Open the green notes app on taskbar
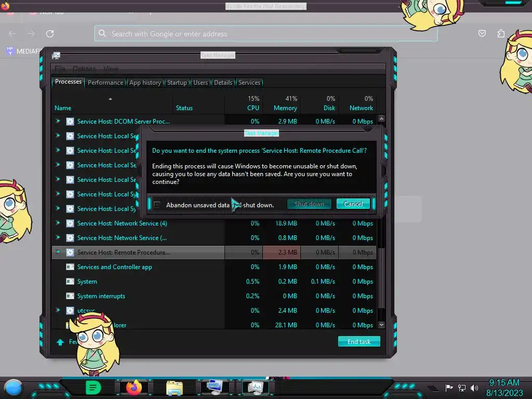The width and height of the screenshot is (532, 399). click(94, 388)
